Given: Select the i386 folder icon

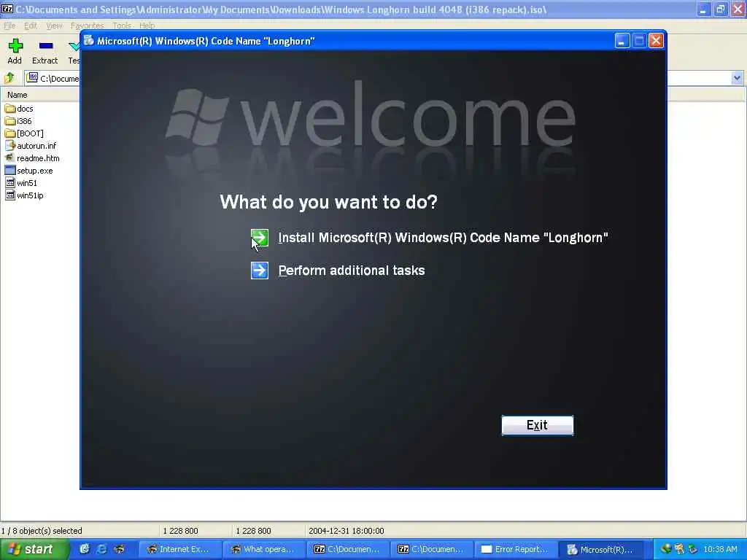Looking at the screenshot, I should 10,121.
